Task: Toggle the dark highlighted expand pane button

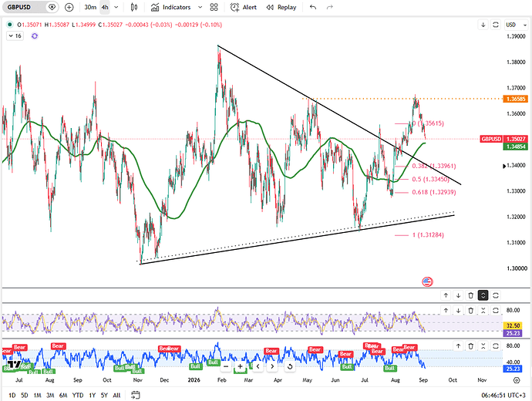Action: click(483, 295)
